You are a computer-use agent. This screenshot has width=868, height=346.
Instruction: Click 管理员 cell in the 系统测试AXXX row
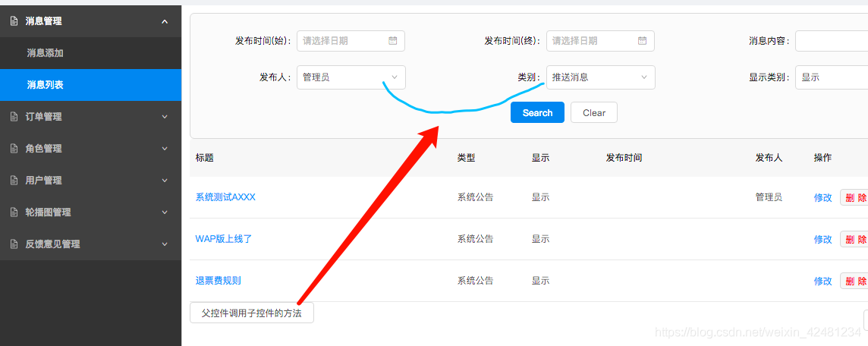[x=769, y=197]
